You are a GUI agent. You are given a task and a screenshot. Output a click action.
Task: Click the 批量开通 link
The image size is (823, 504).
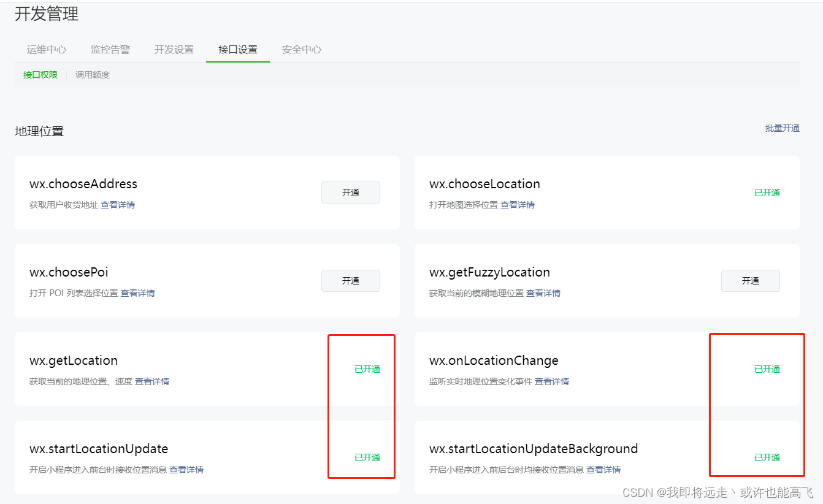[x=783, y=128]
